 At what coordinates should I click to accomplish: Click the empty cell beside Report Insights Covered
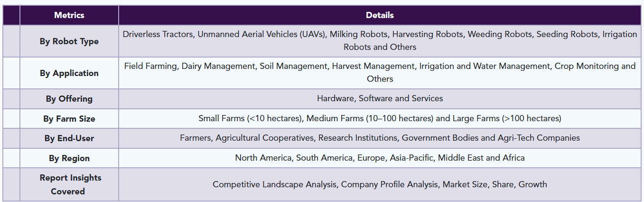coord(11,184)
